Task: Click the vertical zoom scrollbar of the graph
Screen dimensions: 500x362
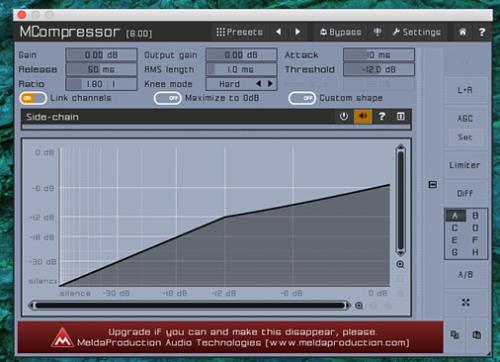Action: (x=401, y=200)
